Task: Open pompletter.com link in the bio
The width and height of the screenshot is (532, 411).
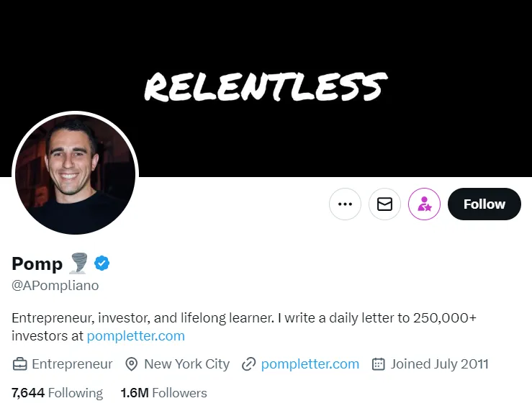Action: 135,336
